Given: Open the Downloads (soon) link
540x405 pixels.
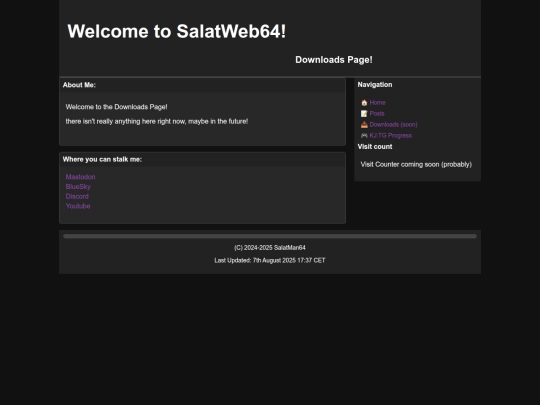Looking at the screenshot, I should coord(393,125).
